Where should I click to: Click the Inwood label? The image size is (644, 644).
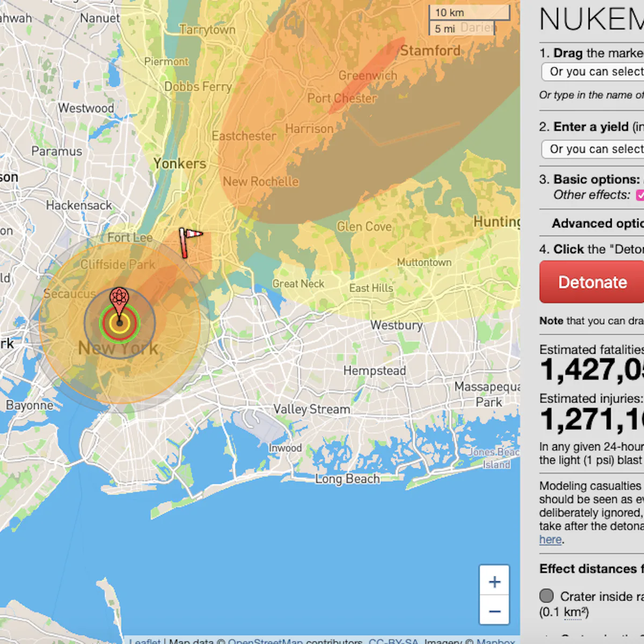point(285,448)
